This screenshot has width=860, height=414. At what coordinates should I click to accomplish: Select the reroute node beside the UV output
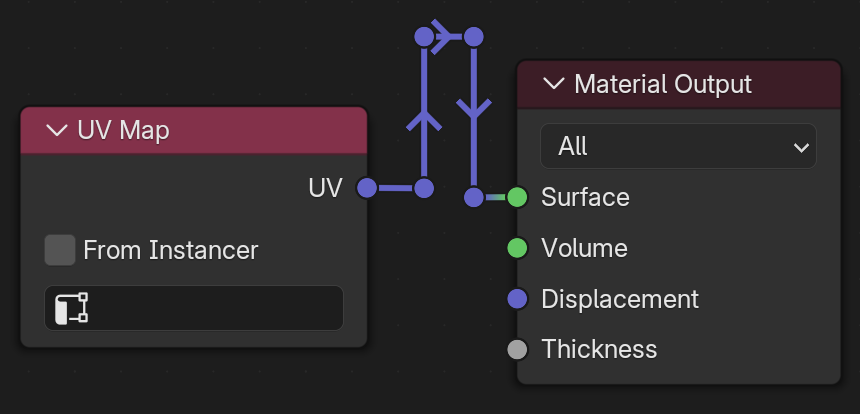pos(424,188)
